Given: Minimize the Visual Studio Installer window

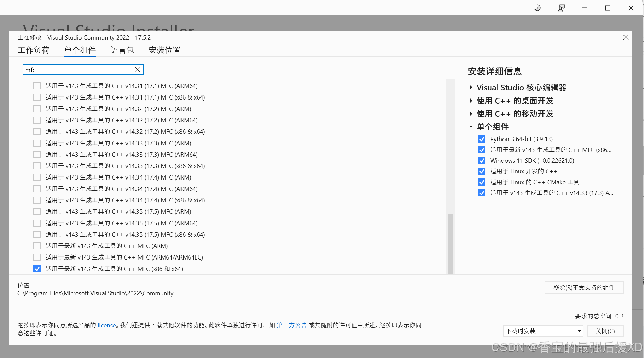Looking at the screenshot, I should point(585,8).
